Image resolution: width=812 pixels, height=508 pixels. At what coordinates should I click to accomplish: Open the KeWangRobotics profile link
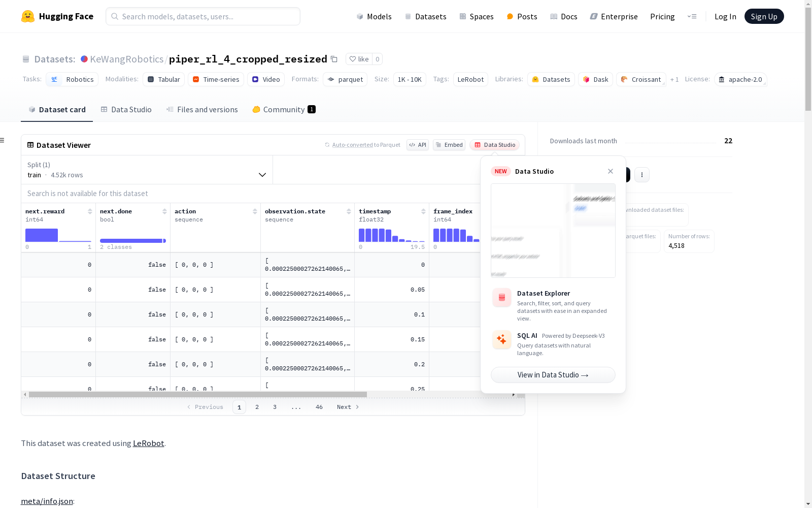coord(127,59)
